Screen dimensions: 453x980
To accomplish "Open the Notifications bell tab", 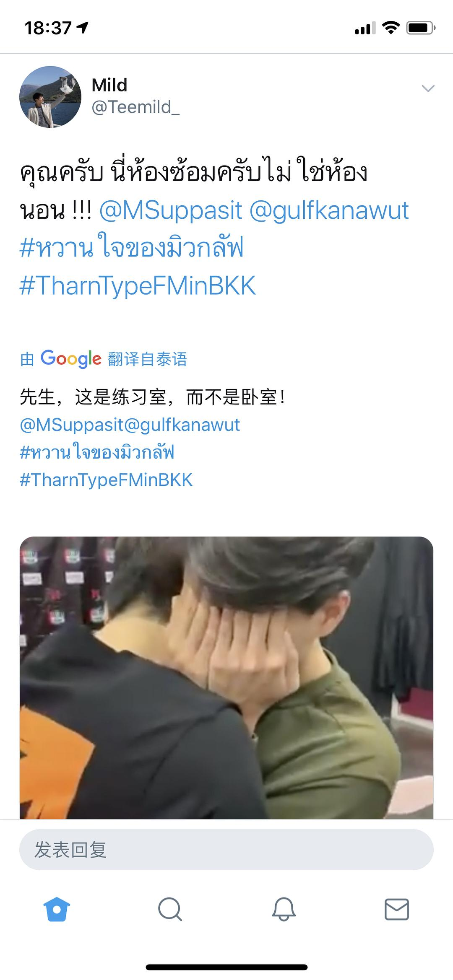I will click(284, 909).
